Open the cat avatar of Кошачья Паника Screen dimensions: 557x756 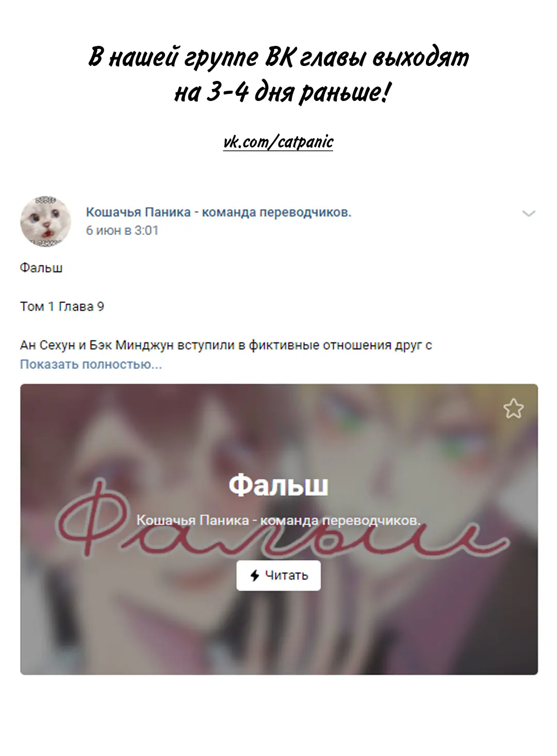[x=45, y=221]
